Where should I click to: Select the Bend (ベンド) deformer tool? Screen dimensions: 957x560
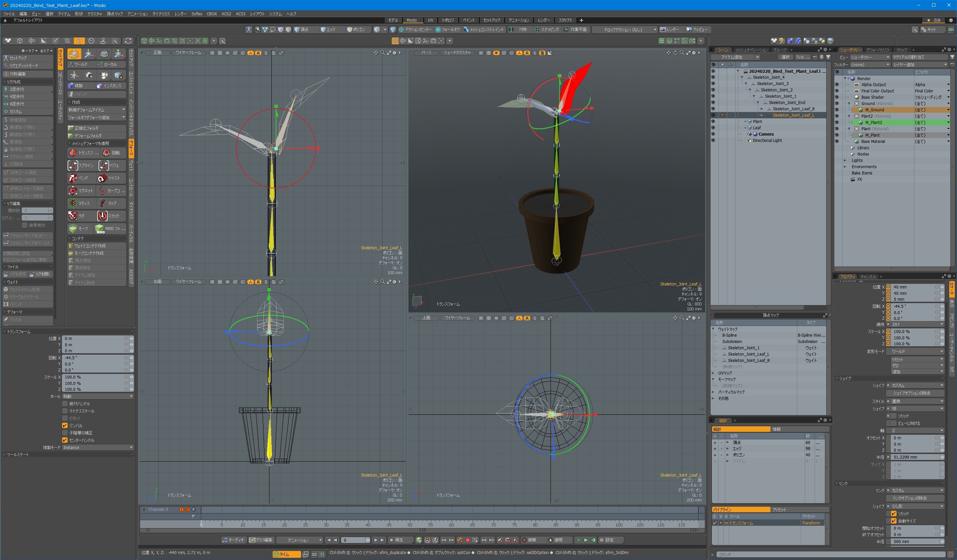coord(81,178)
